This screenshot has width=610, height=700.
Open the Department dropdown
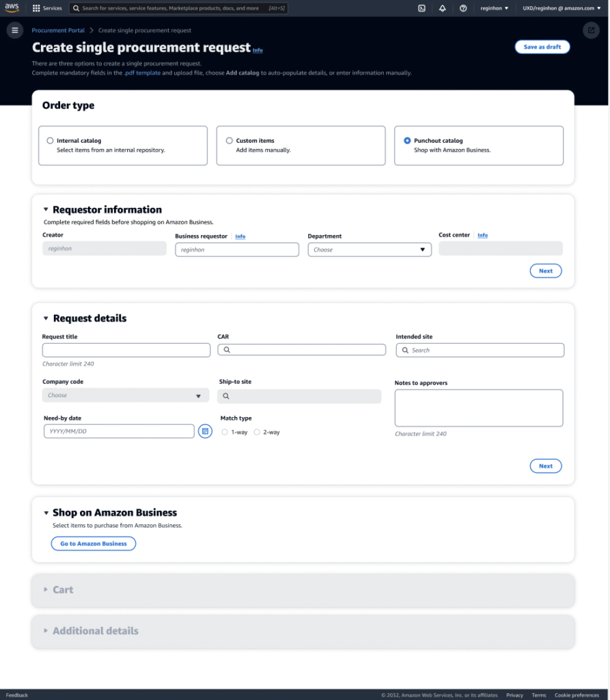[x=370, y=250]
